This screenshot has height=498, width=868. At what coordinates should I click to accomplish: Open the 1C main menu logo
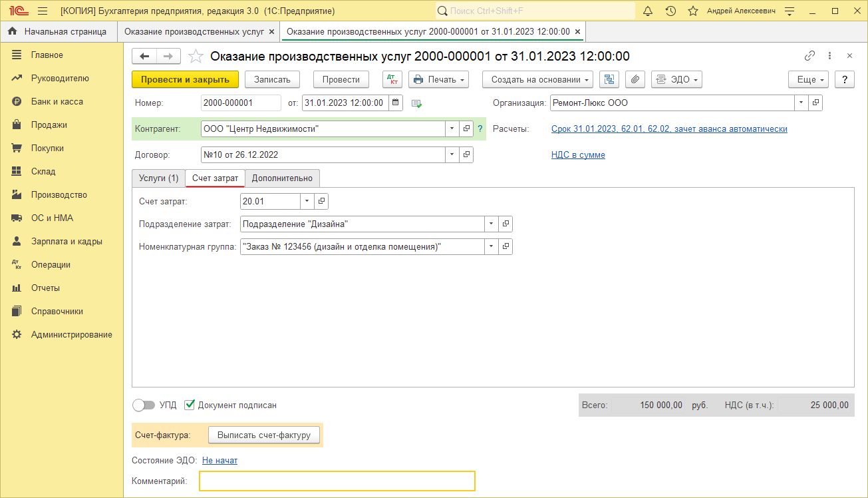(18, 11)
